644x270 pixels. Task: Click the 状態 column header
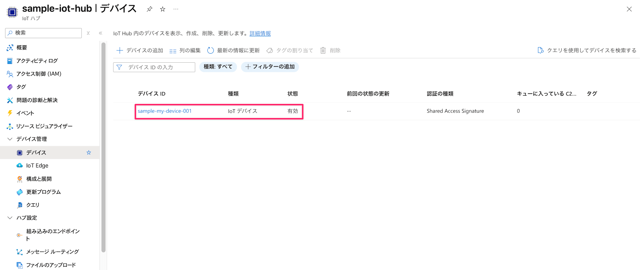(293, 94)
